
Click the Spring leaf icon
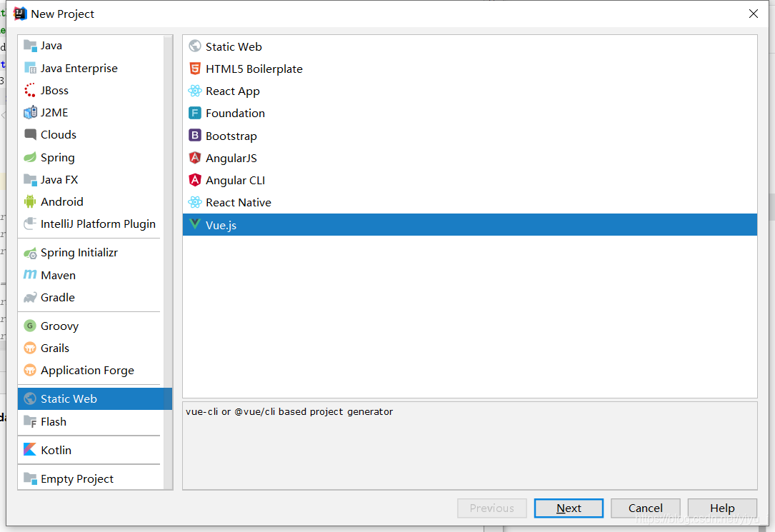pos(30,158)
